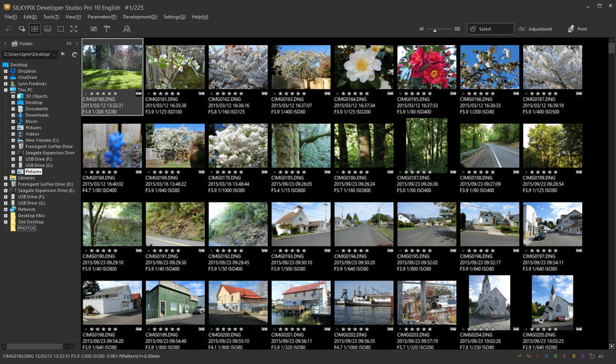The image size is (616, 364).
Task: Click the yellow check mark in status bar
Action: (519, 356)
